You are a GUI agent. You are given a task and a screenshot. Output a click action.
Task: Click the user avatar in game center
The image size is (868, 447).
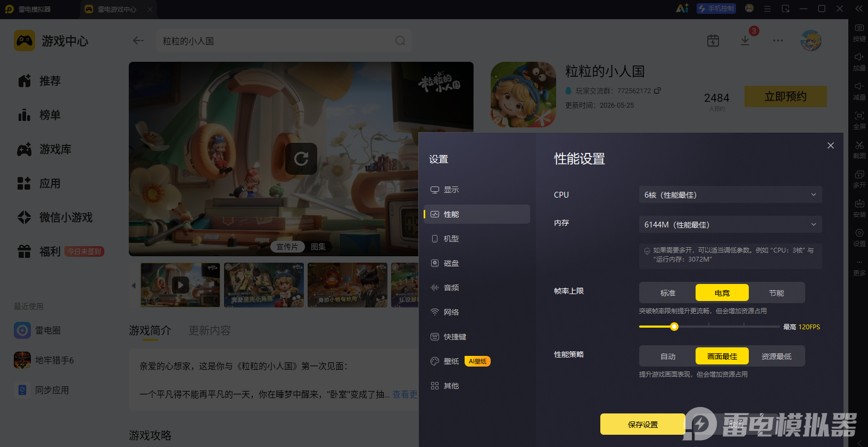[811, 40]
